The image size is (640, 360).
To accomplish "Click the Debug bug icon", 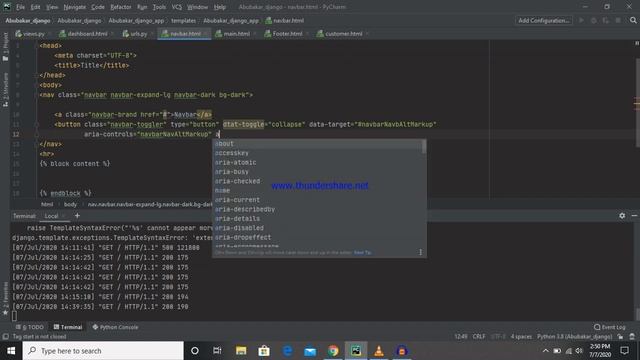I will pyautogui.click(x=593, y=20).
